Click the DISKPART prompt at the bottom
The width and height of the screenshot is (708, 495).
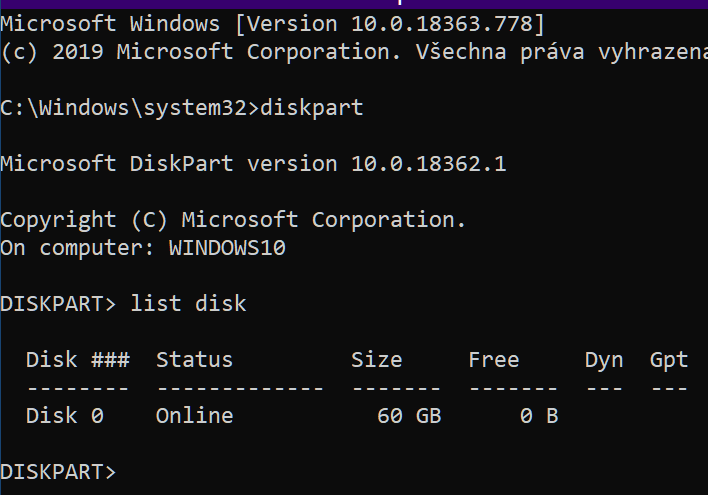58,472
